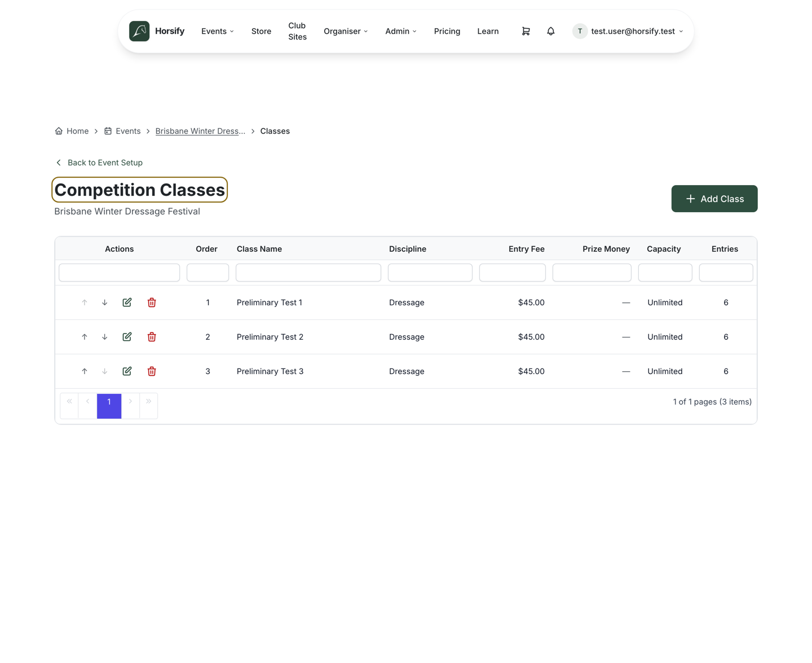
Task: Click the 'Classes' breadcrumb text
Action: pos(275,131)
